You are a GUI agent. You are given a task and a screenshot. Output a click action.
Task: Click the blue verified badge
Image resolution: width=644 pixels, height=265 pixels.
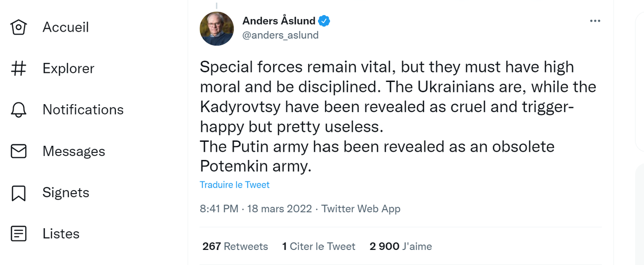pos(324,21)
